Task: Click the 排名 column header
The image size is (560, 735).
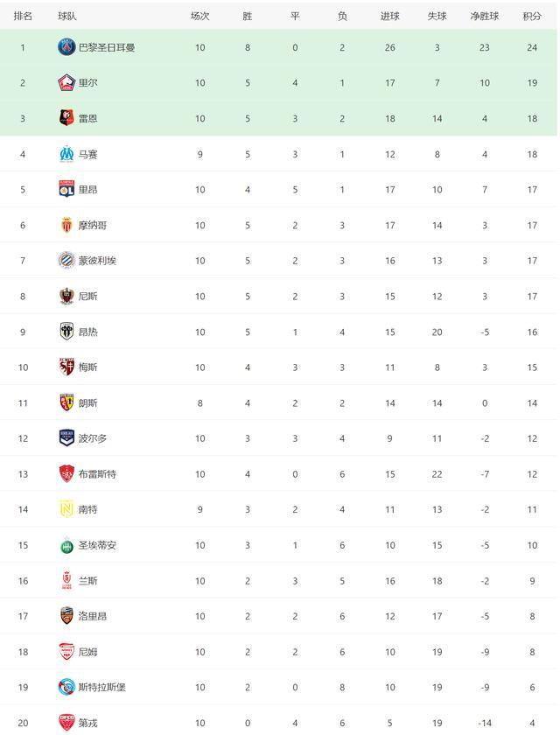Action: coord(23,16)
